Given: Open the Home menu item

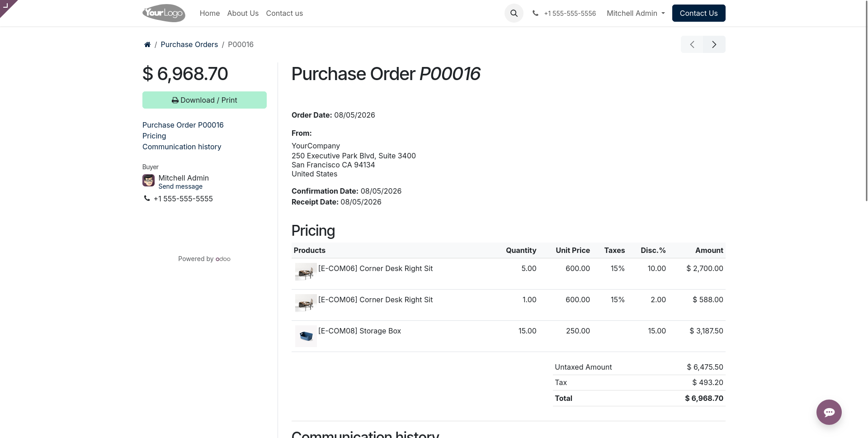Looking at the screenshot, I should point(210,13).
